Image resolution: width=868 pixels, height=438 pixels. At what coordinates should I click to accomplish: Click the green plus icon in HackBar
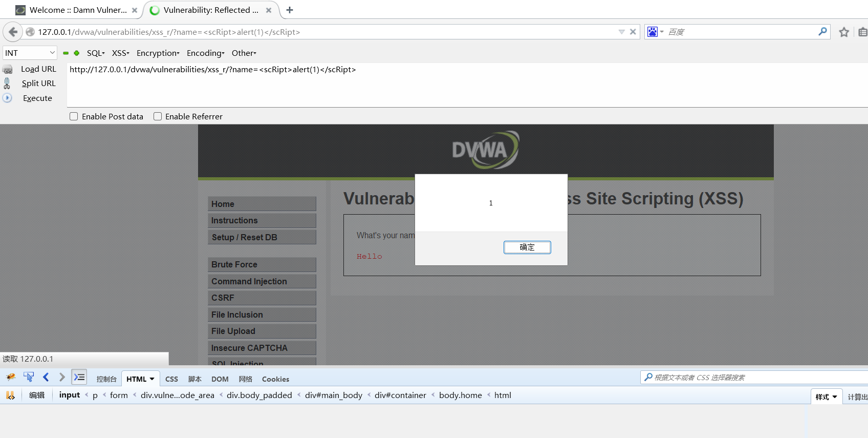(77, 53)
